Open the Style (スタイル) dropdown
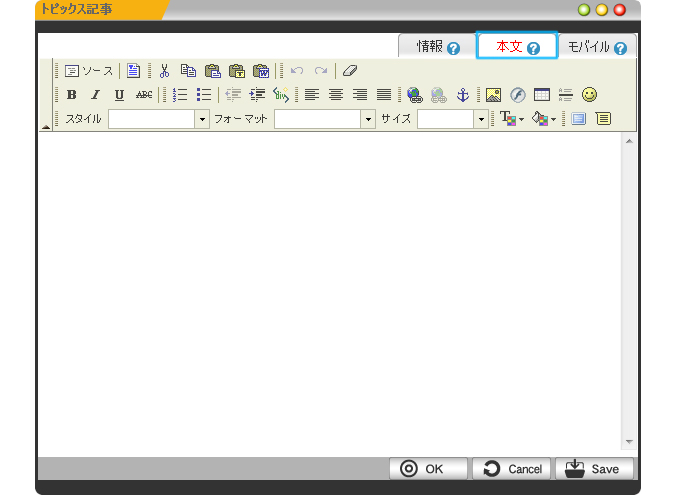 [x=159, y=119]
